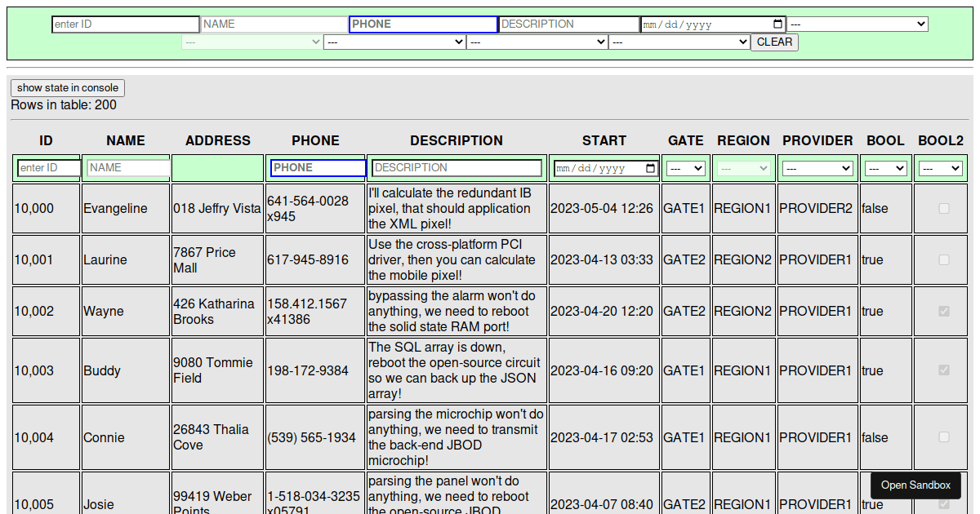This screenshot has height=514, width=980.
Task: Focus the top enter ID input
Action: coord(125,24)
